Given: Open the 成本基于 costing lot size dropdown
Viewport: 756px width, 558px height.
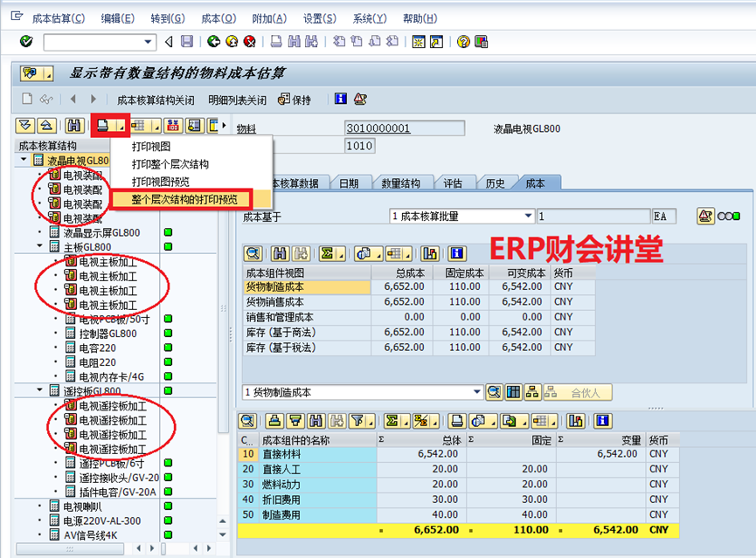Looking at the screenshot, I should coord(528,217).
